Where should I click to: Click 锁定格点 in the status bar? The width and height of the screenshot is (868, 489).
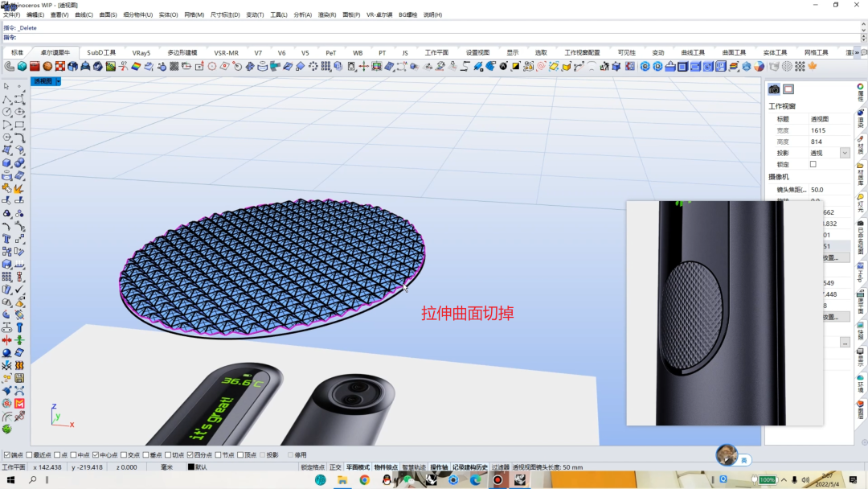tap(313, 467)
